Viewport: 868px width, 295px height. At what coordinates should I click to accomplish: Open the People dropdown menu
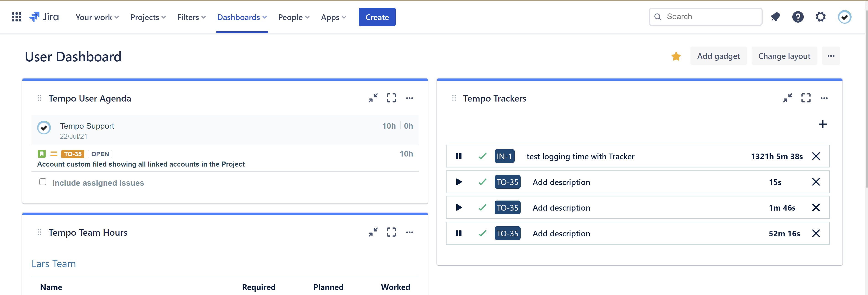[x=293, y=17]
